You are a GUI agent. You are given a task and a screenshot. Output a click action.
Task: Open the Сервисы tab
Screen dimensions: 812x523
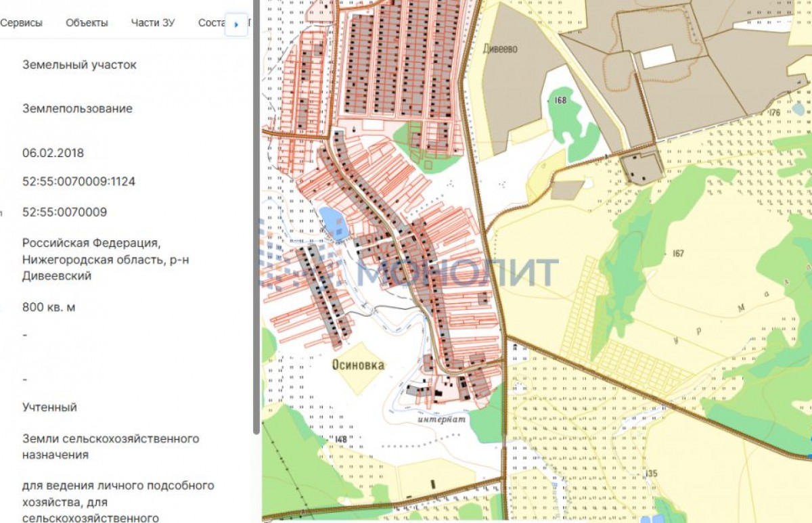(22, 23)
